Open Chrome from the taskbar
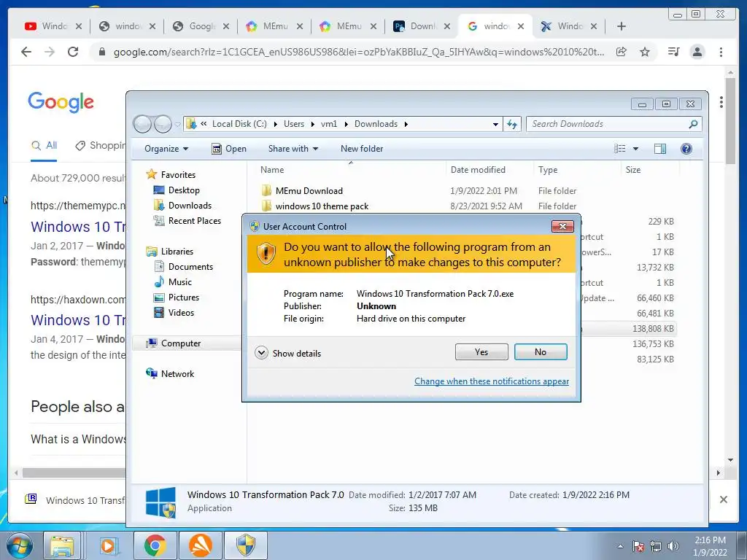The width and height of the screenshot is (747, 560). [x=155, y=545]
